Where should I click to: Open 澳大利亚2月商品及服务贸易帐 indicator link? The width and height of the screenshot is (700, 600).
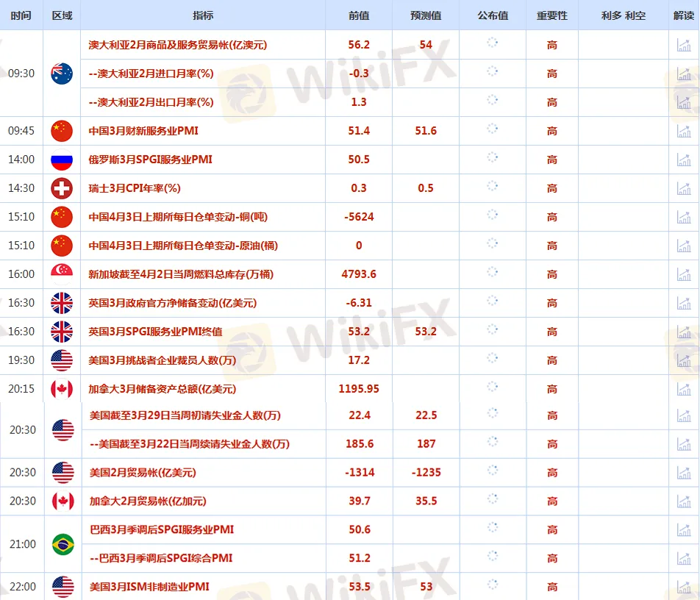[177, 45]
